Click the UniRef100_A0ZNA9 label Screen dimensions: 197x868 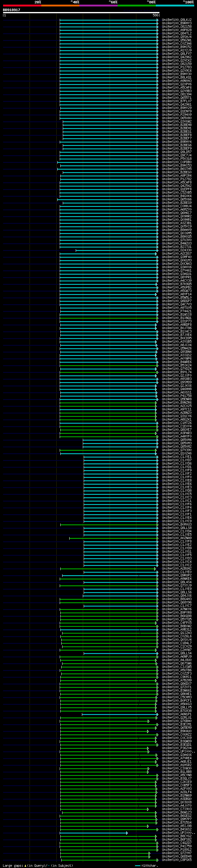tap(176, 538)
